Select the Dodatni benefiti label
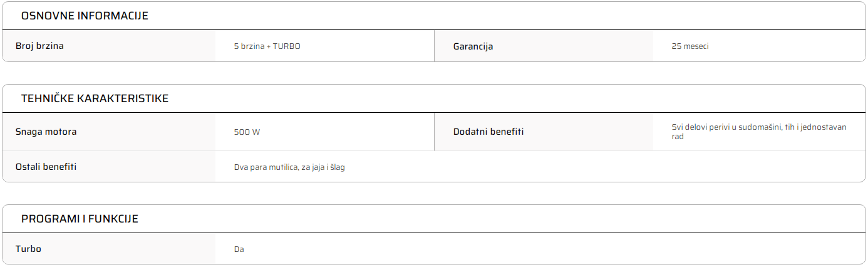Image resolution: width=868 pixels, height=267 pixels. click(488, 132)
